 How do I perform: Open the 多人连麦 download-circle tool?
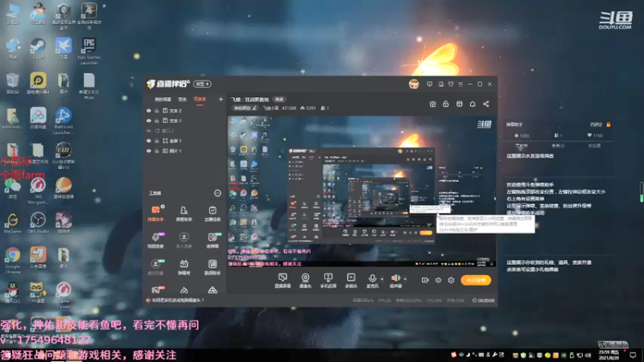(x=184, y=240)
